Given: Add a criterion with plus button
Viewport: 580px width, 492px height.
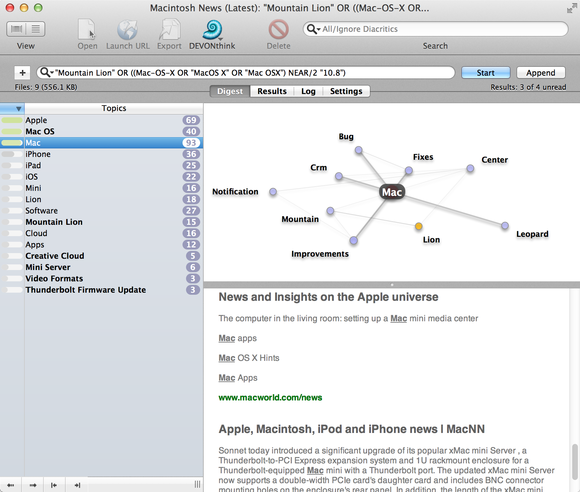Looking at the screenshot, I should tap(22, 73).
